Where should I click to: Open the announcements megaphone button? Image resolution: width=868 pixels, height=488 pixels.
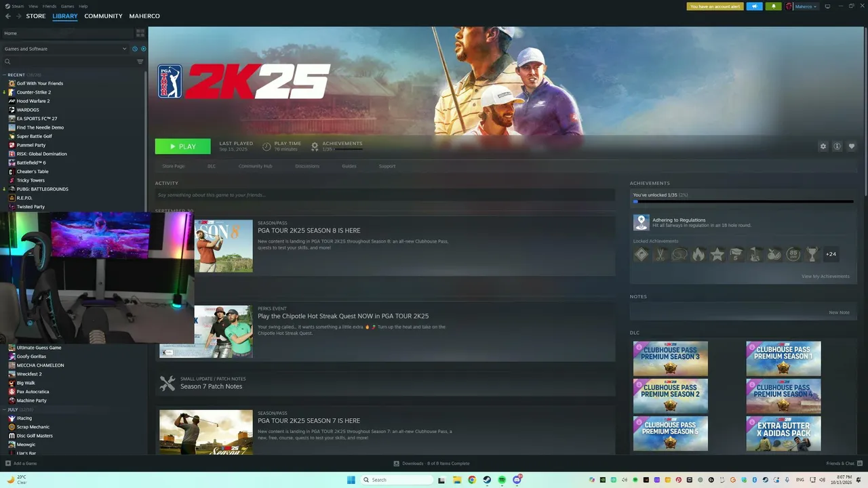(754, 6)
